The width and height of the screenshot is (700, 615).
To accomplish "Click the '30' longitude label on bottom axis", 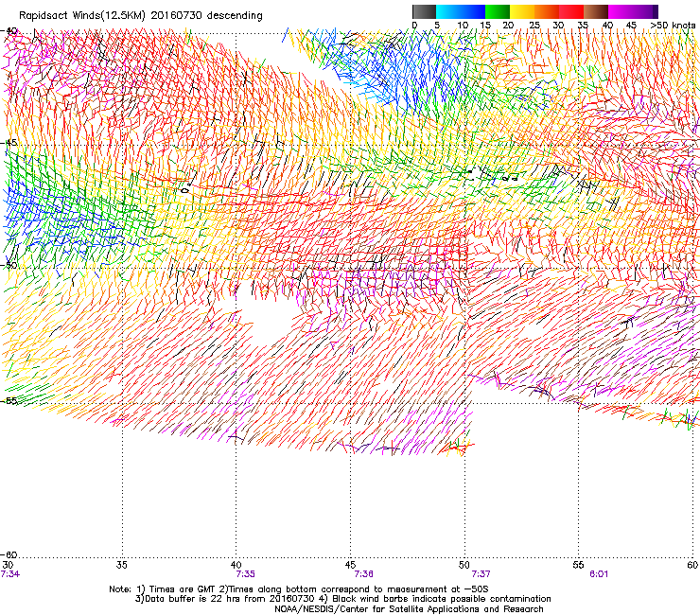I will coord(8,565).
